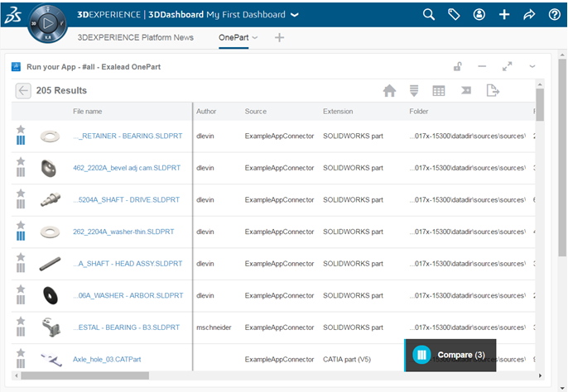Open the 462_2202A_bevel adj cam.SLDPRT link
The height and width of the screenshot is (392, 568).
(x=127, y=168)
